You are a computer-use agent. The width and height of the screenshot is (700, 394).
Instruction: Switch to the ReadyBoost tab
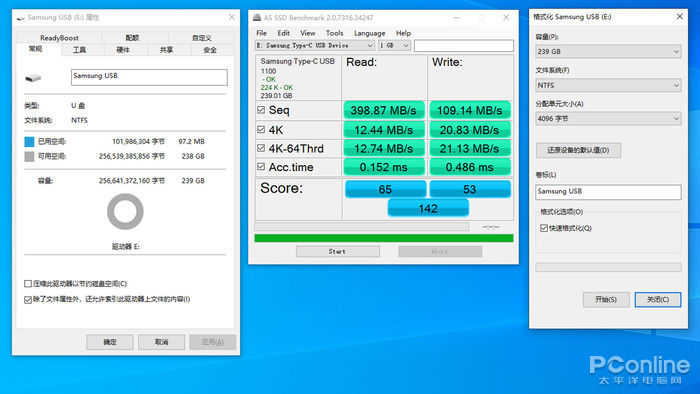point(59,38)
